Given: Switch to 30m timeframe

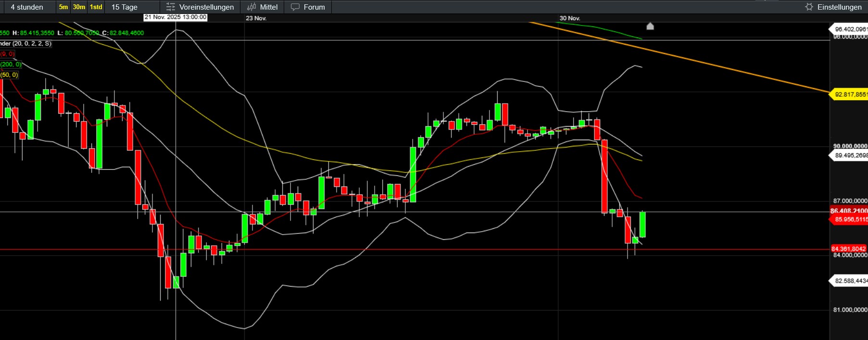Looking at the screenshot, I should tap(79, 7).
